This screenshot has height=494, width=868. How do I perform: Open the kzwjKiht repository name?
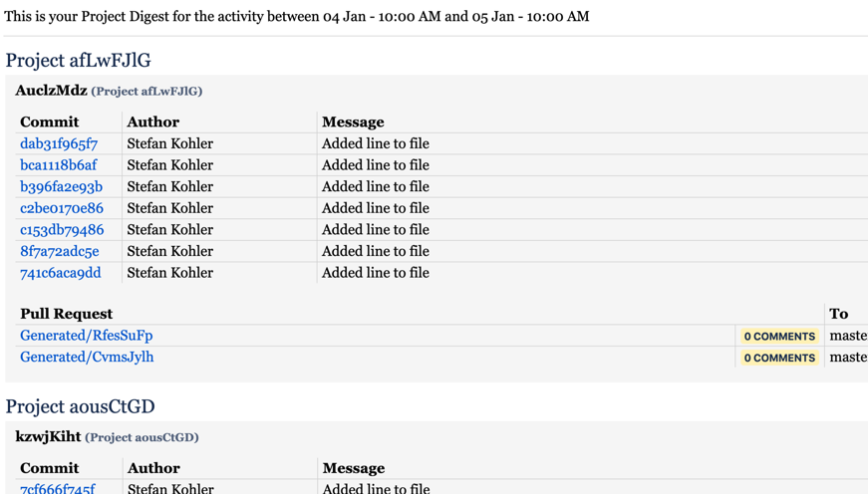tap(48, 436)
